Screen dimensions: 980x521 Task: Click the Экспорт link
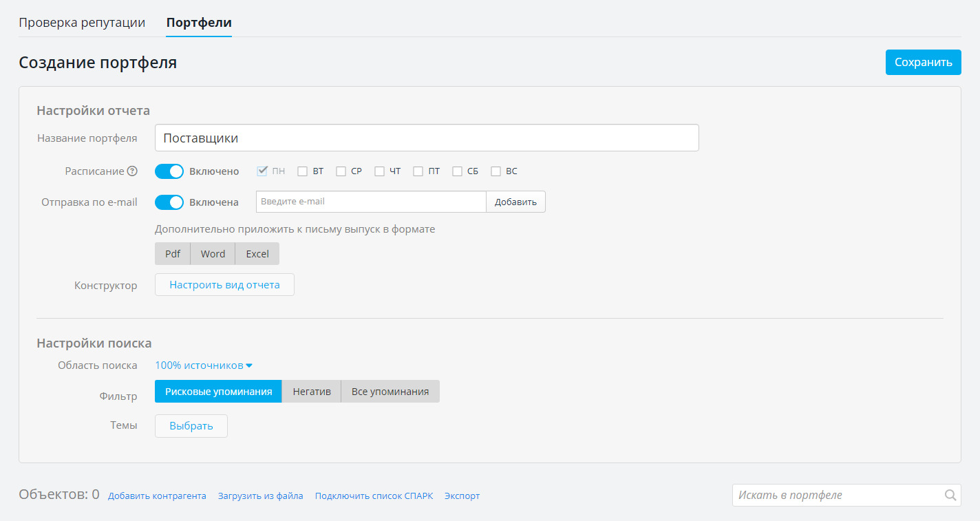coord(462,496)
